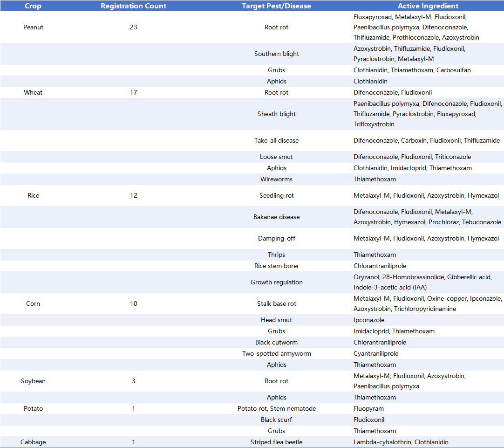The width and height of the screenshot is (504, 448).
Task: Click the Southern blight cell
Action: tap(276, 54)
